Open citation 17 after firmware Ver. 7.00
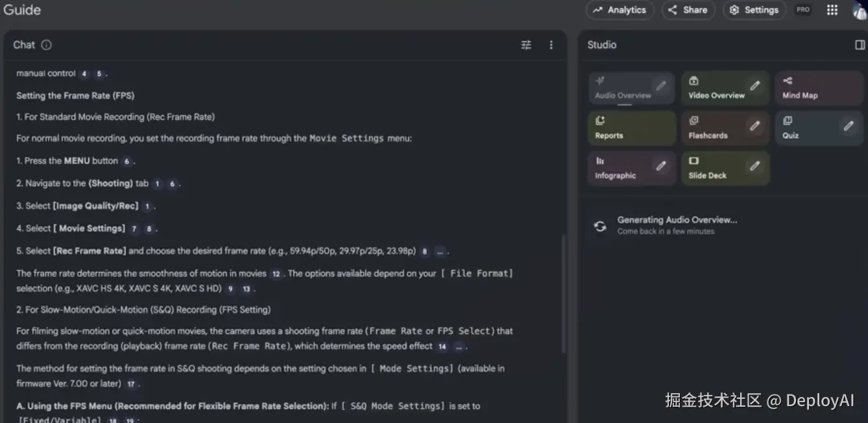This screenshot has height=423, width=868. [131, 384]
